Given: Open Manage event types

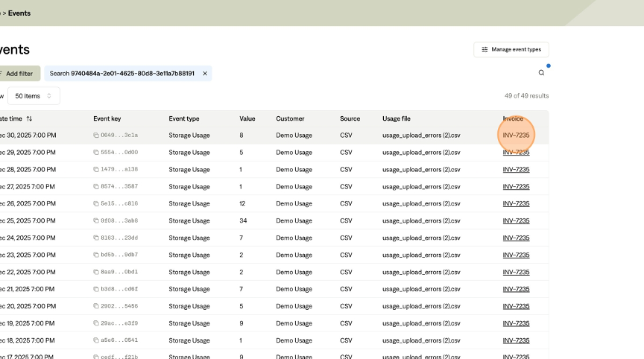Looking at the screenshot, I should pyautogui.click(x=511, y=49).
